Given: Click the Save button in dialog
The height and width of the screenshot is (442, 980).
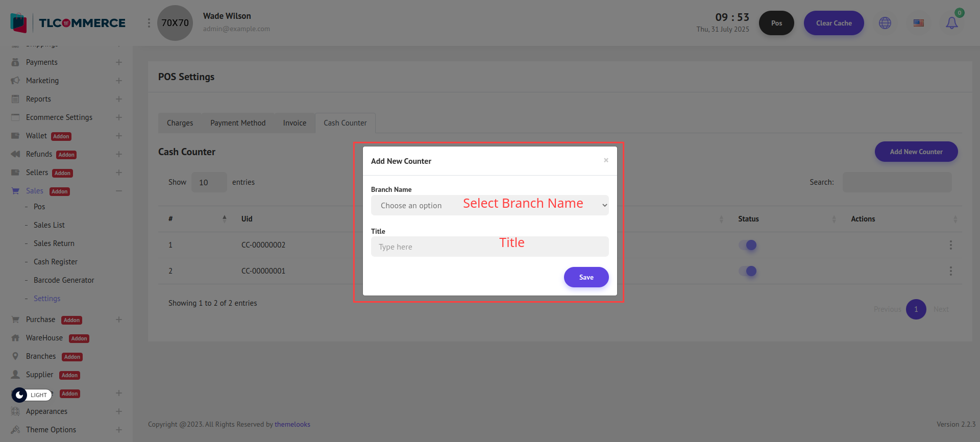Looking at the screenshot, I should tap(586, 277).
